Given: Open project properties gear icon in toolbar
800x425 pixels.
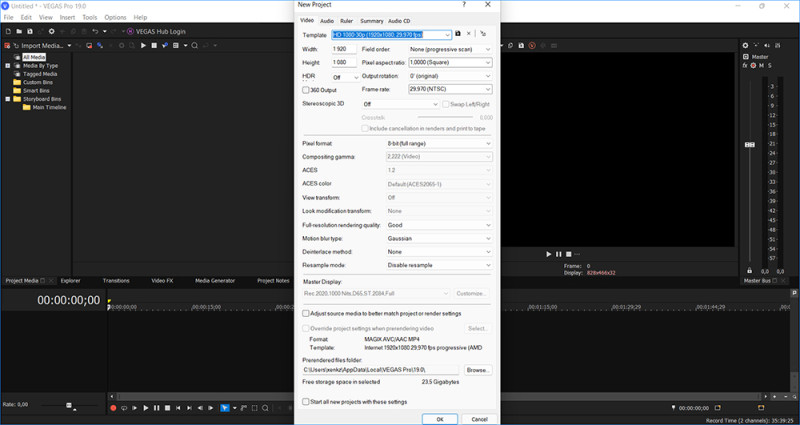Looking at the screenshot, I should point(52,31).
